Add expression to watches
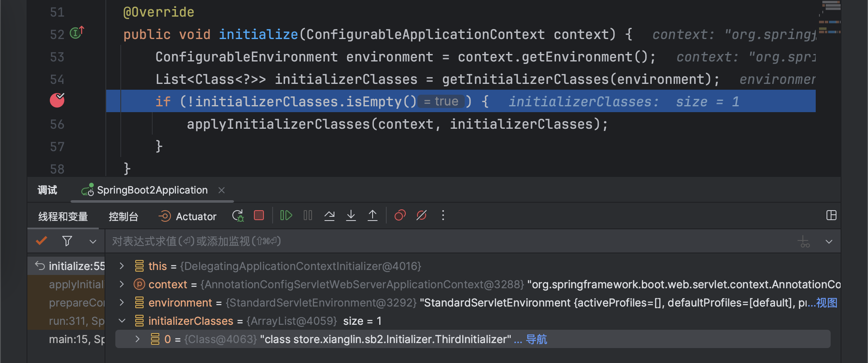 804,241
